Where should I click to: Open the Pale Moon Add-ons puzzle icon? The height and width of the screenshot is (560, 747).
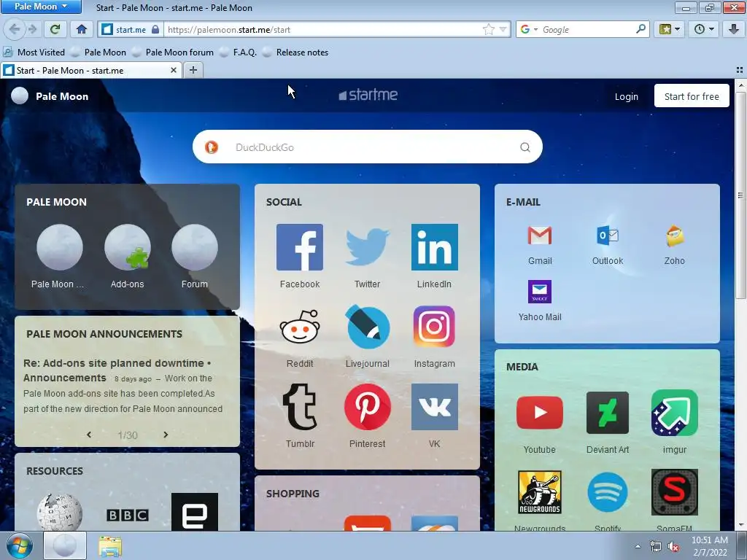[127, 247]
